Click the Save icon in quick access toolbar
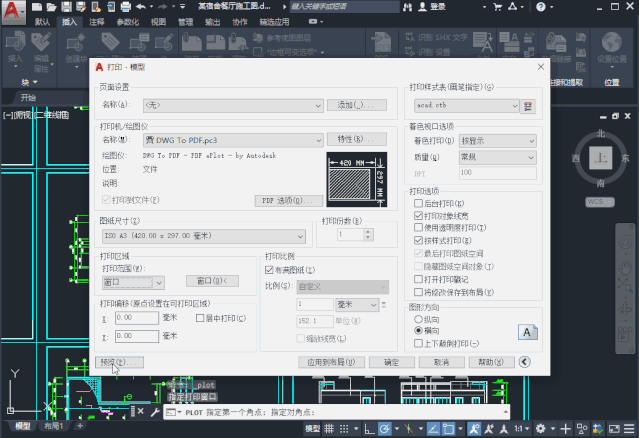Screen dimensions: 639x438 click(66, 7)
